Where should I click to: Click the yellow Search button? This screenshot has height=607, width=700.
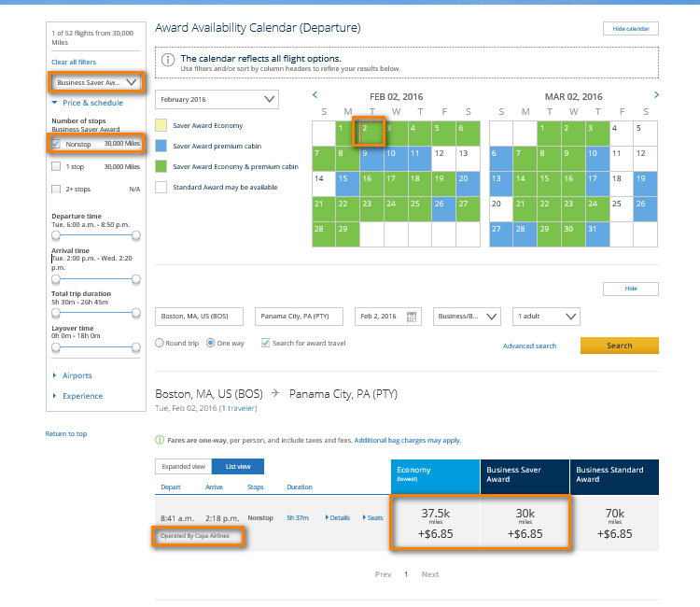tap(619, 346)
